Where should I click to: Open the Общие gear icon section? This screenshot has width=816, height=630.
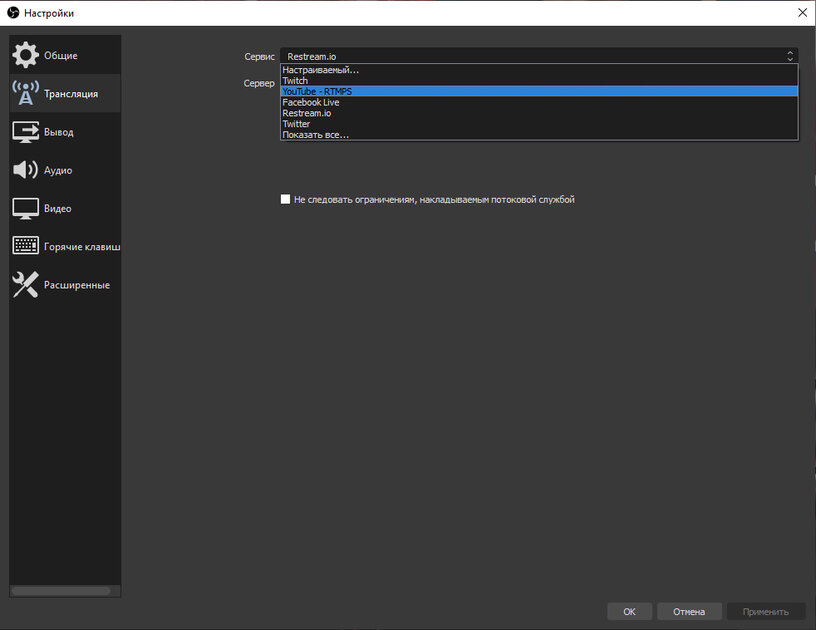click(x=26, y=55)
